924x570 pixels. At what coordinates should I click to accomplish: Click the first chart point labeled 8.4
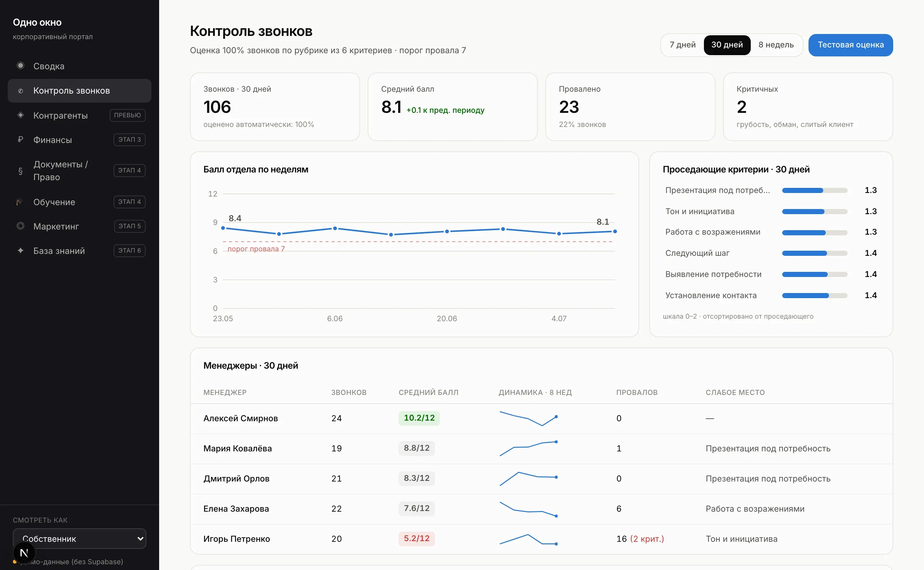click(x=223, y=228)
